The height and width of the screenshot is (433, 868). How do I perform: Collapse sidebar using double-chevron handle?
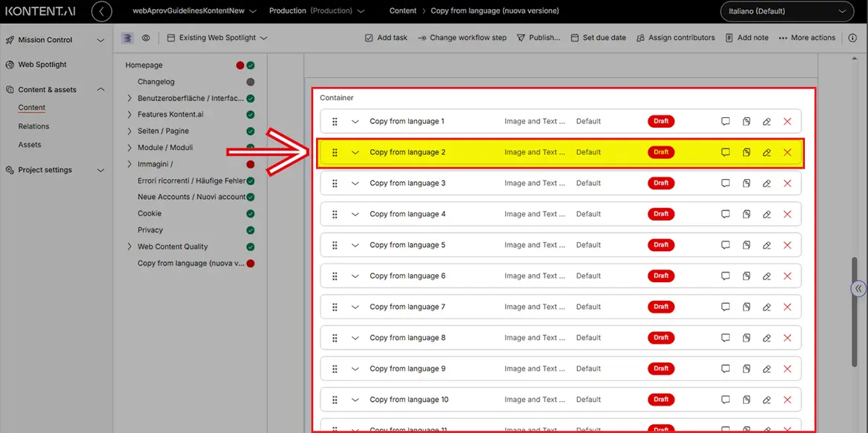click(858, 288)
